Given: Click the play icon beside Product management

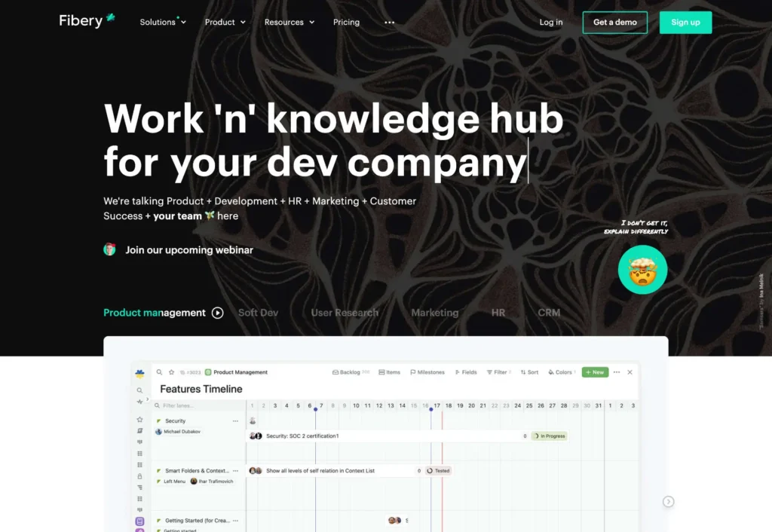Looking at the screenshot, I should coord(218,313).
